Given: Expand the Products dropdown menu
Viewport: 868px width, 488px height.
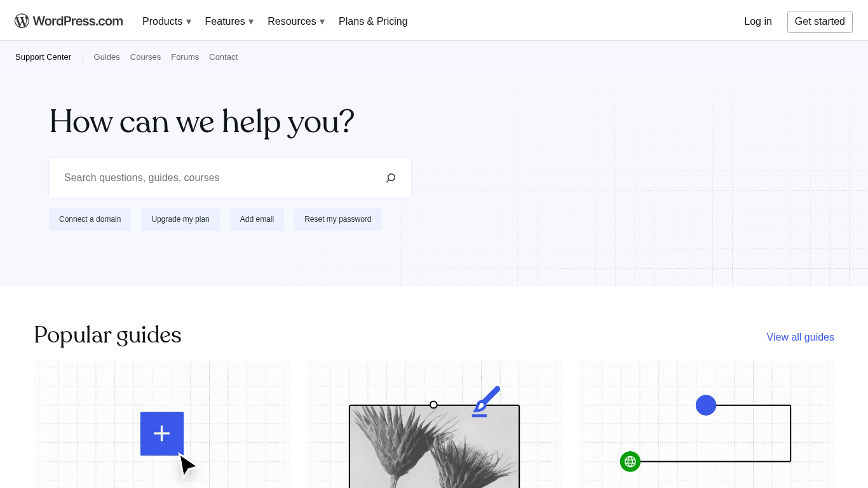Looking at the screenshot, I should point(166,22).
